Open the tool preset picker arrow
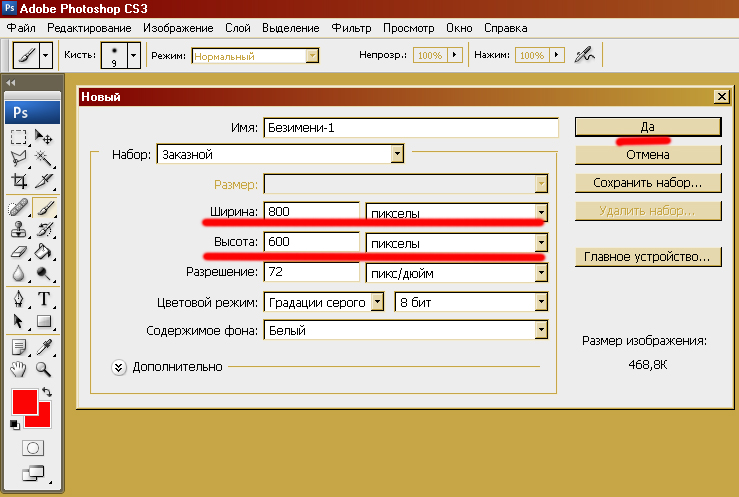This screenshot has height=497, width=739. tap(45, 55)
